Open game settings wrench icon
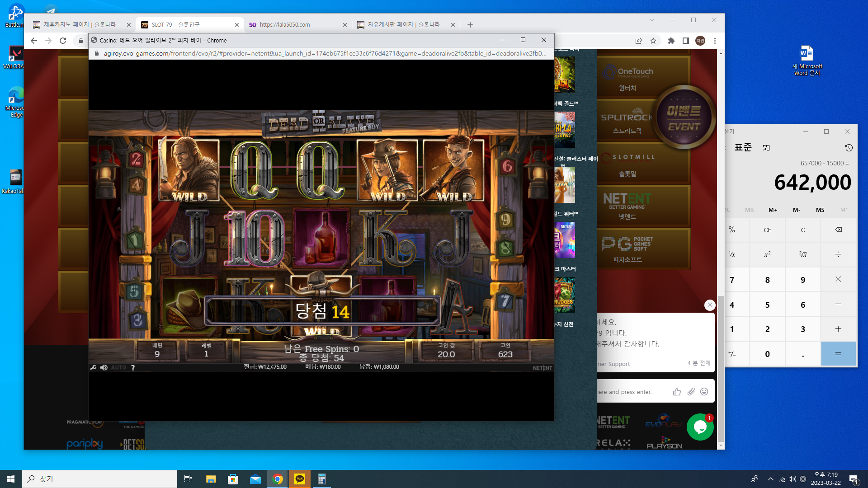 pos(93,367)
